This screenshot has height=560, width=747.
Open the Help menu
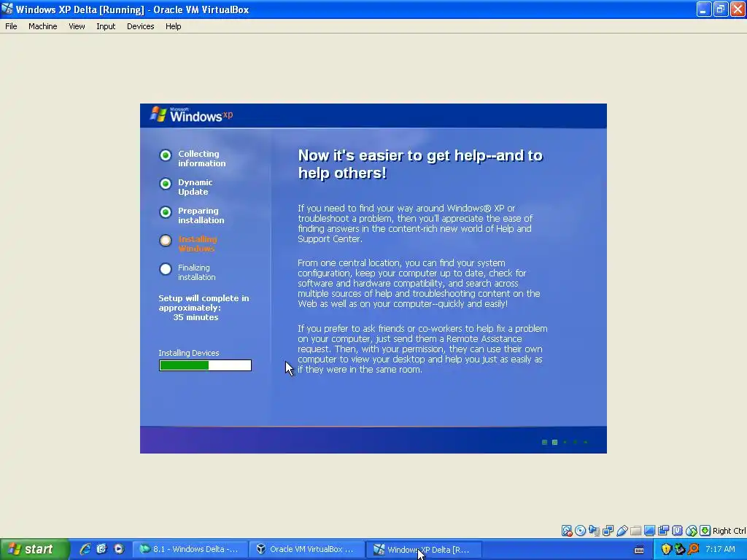tap(173, 26)
